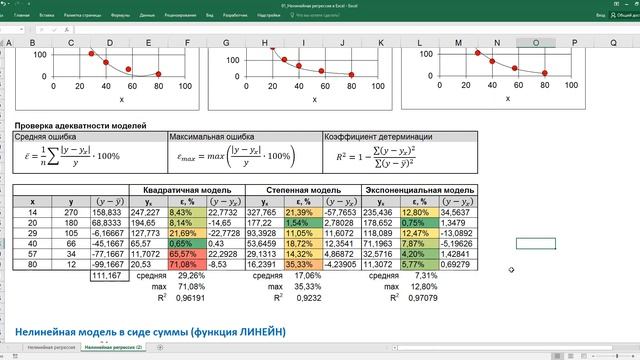The image size is (640, 360).
Task: Open the Вид ribbon tab
Action: click(209, 15)
